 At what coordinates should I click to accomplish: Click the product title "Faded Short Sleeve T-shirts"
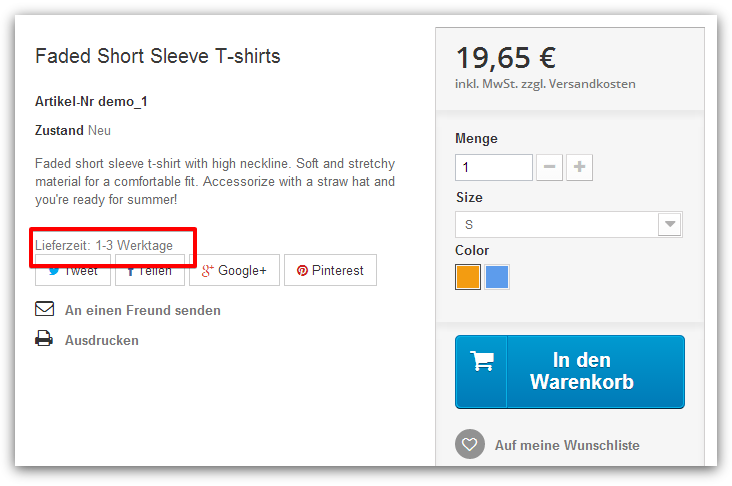coord(158,56)
